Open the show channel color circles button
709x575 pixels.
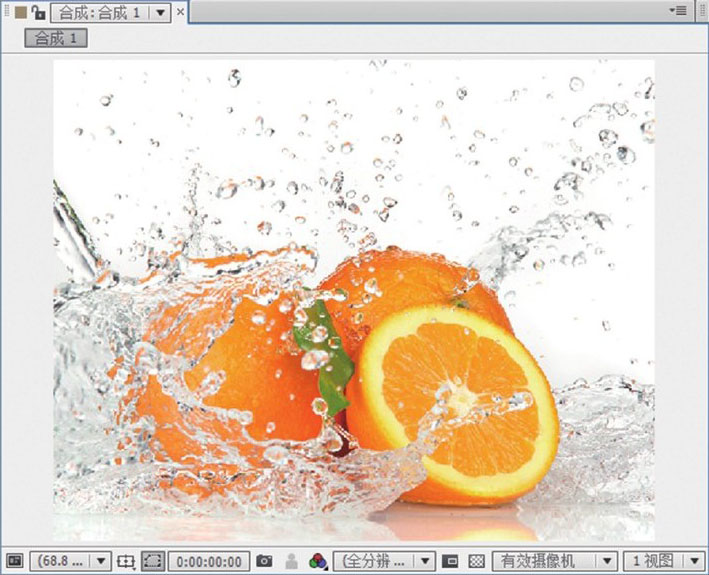[318, 562]
